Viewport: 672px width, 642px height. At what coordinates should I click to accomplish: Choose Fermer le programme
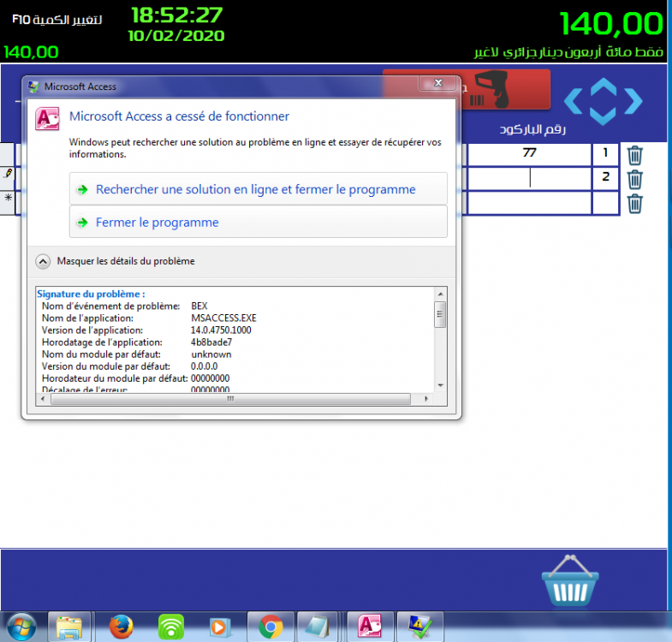[258, 222]
